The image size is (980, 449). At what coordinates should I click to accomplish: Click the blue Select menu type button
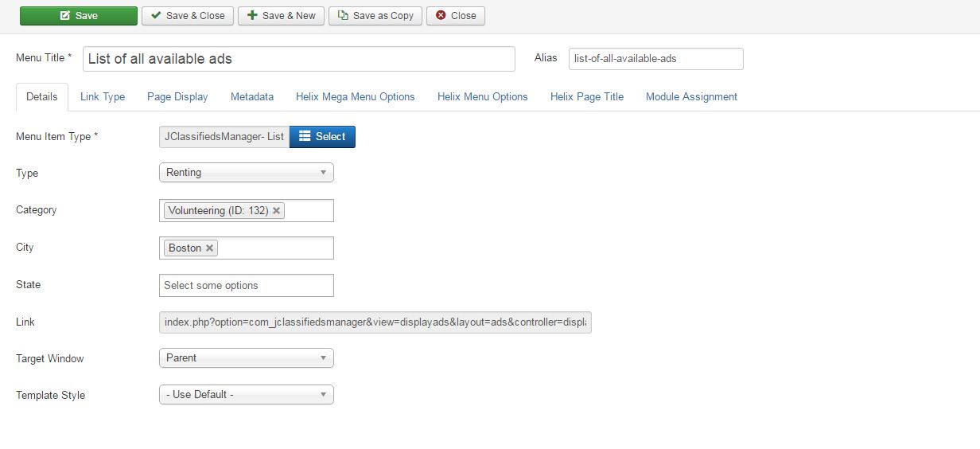point(322,137)
